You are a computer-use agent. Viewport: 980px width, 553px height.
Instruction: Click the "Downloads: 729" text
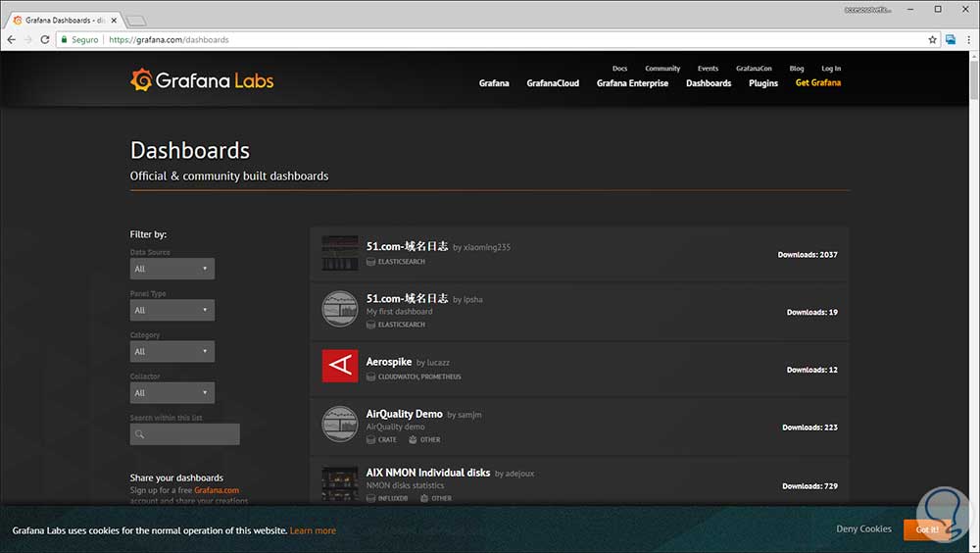(810, 486)
